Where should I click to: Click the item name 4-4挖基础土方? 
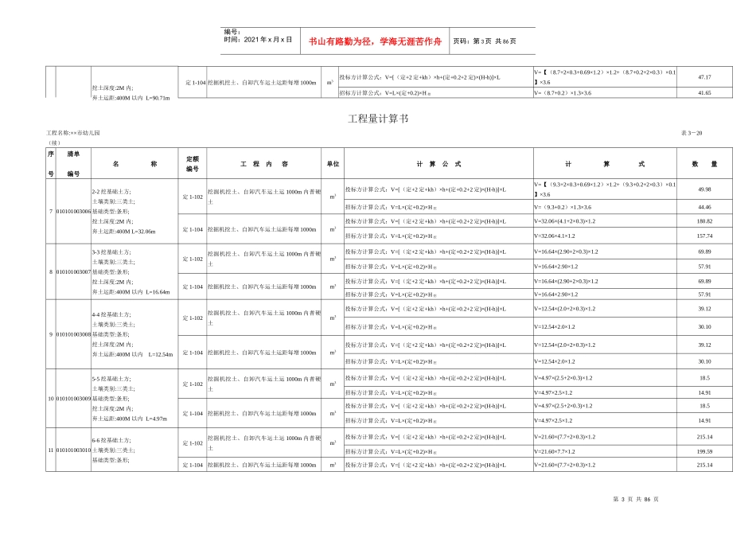click(x=111, y=314)
